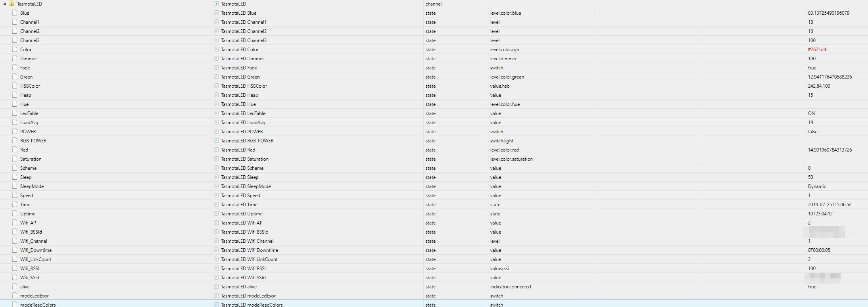The image size is (868, 307).
Task: Select the state icon before TasmotaLED Wifi BSSId
Action: pos(216,232)
